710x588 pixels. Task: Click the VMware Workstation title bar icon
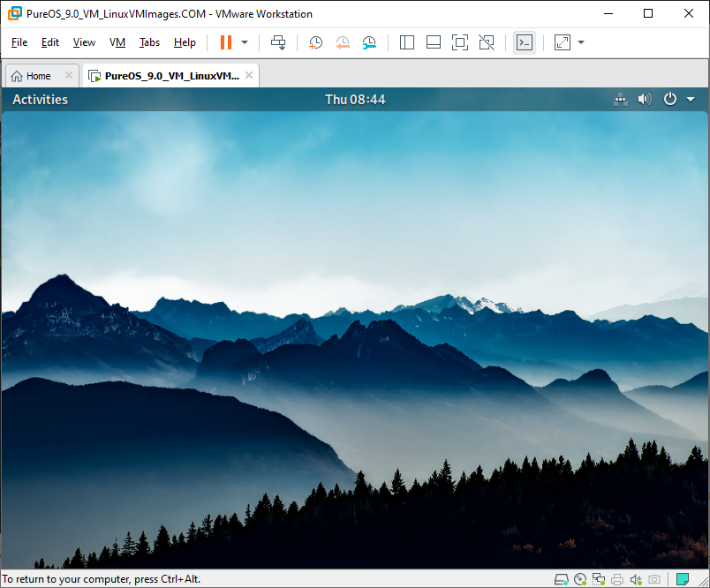pyautogui.click(x=14, y=13)
